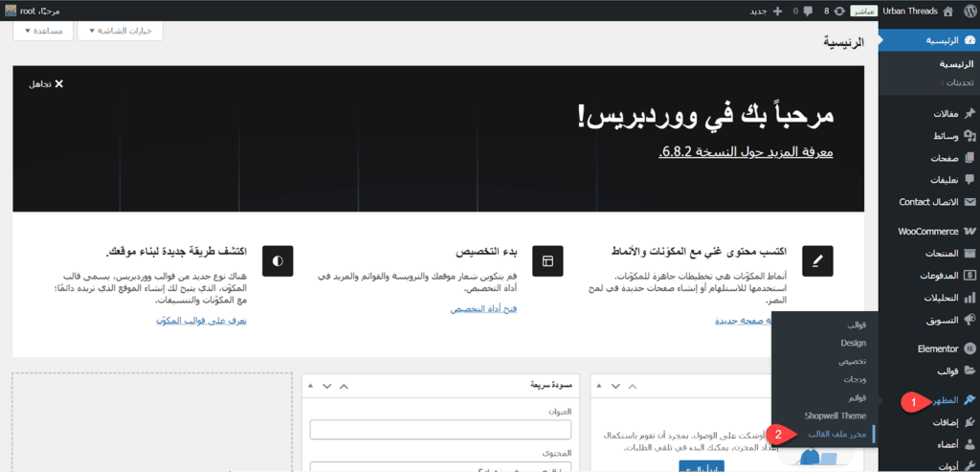The width and height of the screenshot is (980, 472).
Task: Click the إضافات plugins icon in sidebar
Action: coord(969,421)
